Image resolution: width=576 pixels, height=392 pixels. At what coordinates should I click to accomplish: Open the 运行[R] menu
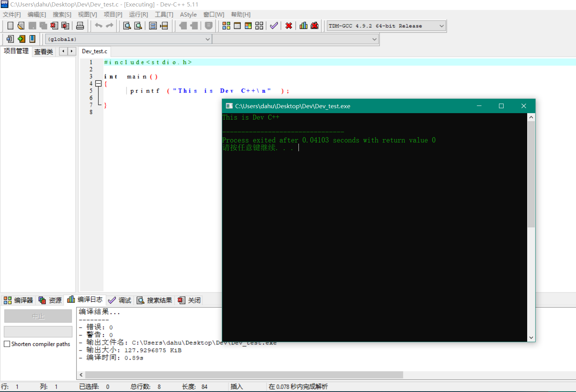[x=138, y=14]
